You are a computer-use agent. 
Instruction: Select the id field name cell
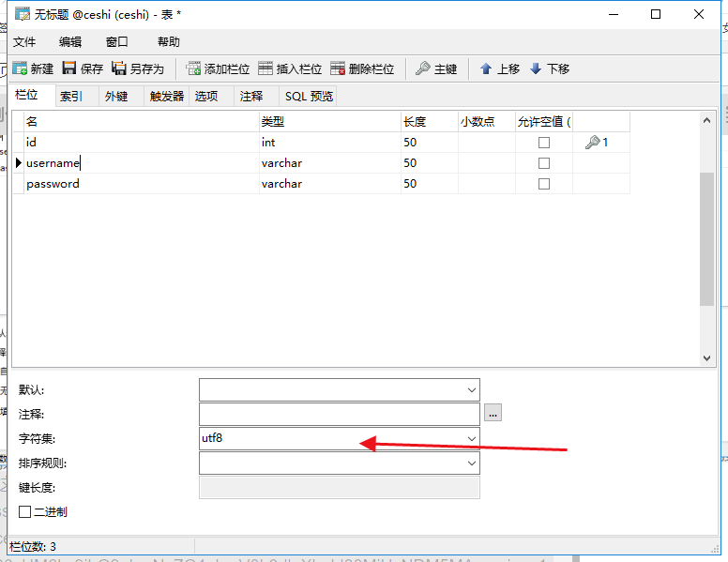point(142,142)
